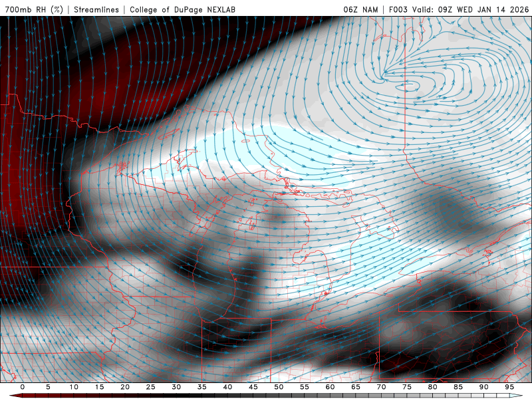Click the '30' value on the color scale
This screenshot has width=532, height=399.
pos(176,387)
